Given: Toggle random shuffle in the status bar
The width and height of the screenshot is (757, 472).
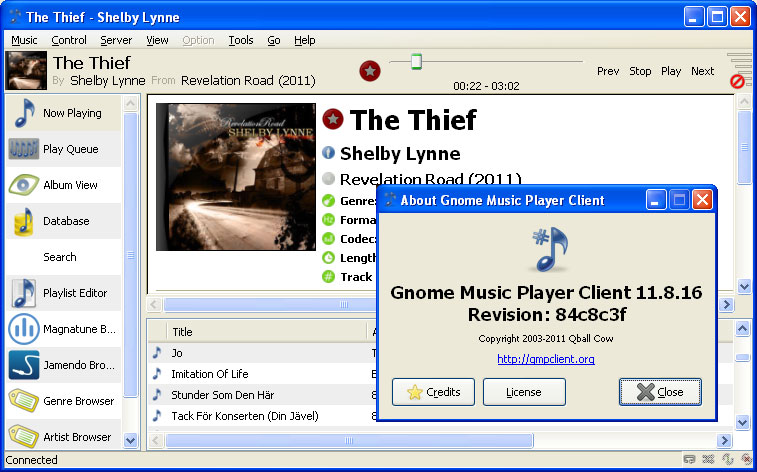Looking at the screenshot, I should [x=708, y=459].
